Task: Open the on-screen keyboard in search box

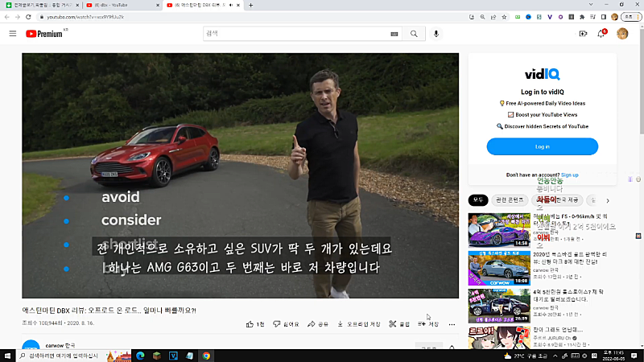Action: click(394, 34)
